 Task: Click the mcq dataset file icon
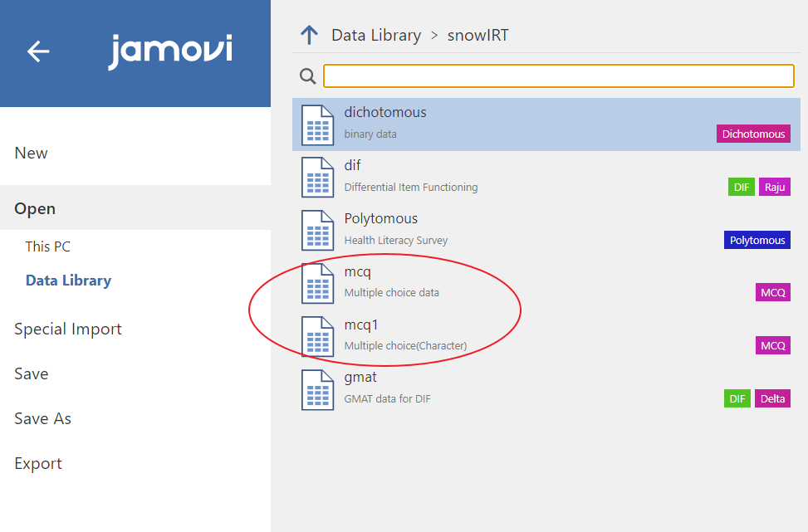tap(317, 284)
